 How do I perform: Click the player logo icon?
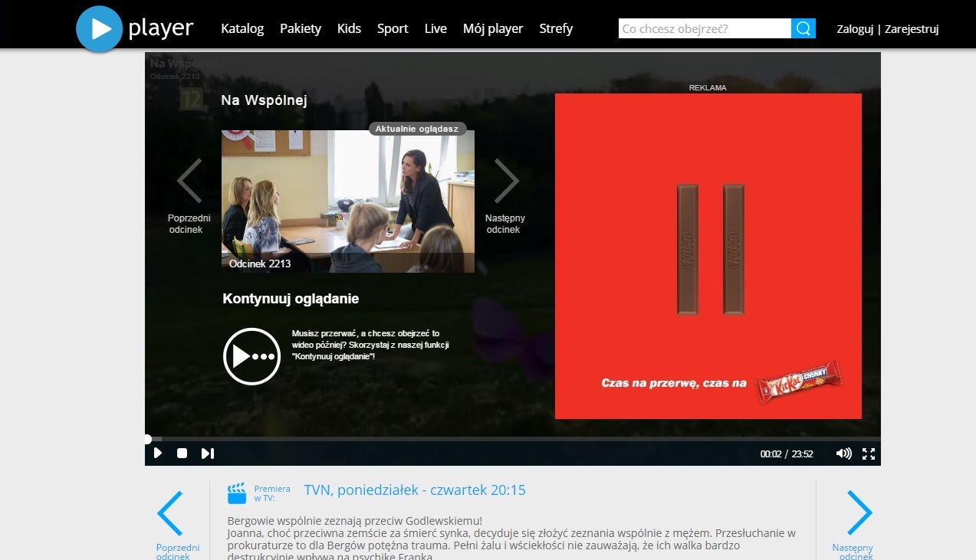(x=100, y=29)
